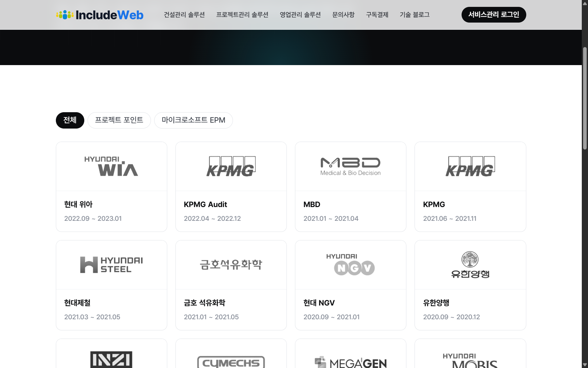Click date 2020.09 ~ 2021.01
The height and width of the screenshot is (368, 588).
pyautogui.click(x=332, y=317)
